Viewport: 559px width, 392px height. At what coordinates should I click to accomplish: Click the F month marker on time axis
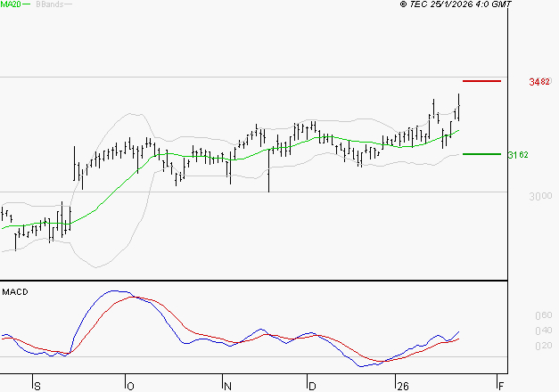click(x=501, y=387)
